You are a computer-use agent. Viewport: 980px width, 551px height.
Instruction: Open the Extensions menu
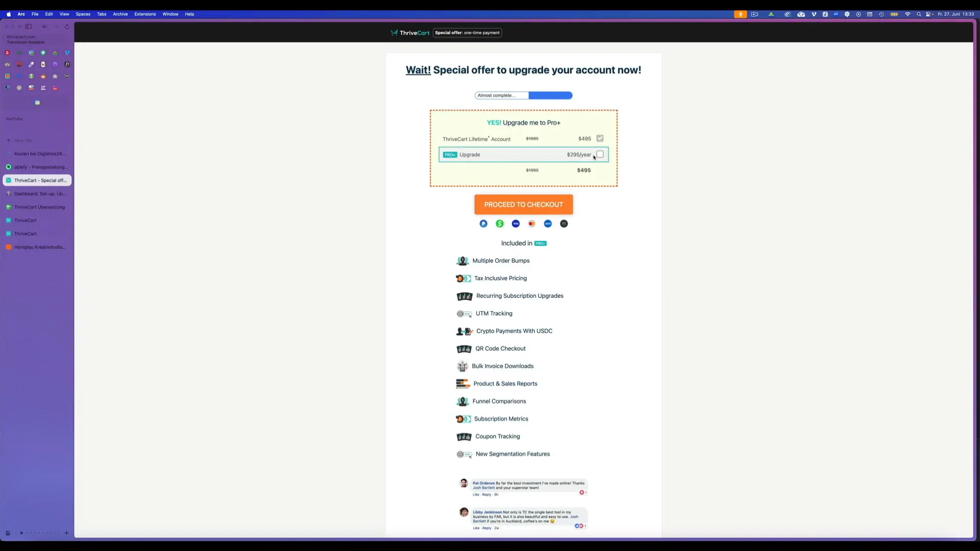click(145, 14)
